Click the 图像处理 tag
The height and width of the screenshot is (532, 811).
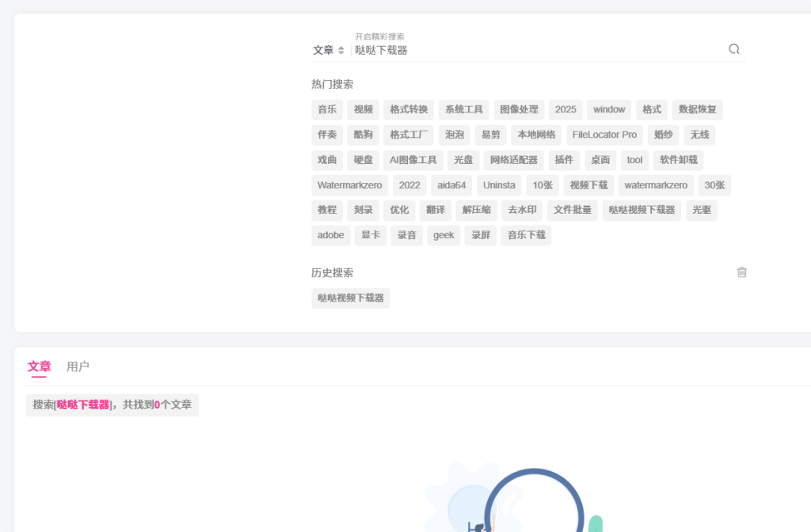[x=518, y=110]
